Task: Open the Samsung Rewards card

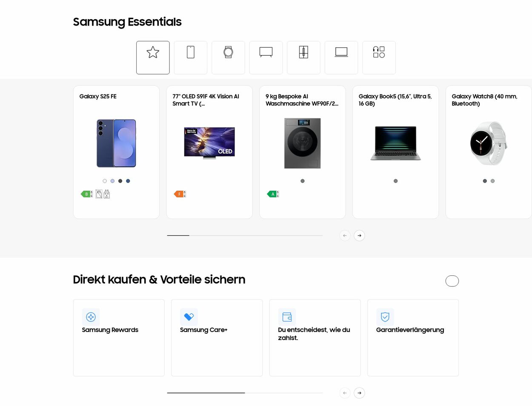Action: pyautogui.click(x=119, y=337)
